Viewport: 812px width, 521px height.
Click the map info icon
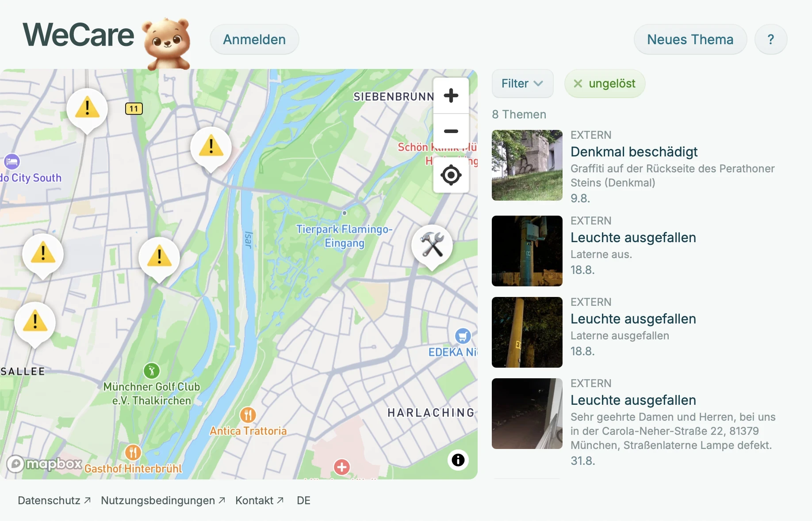click(x=458, y=460)
